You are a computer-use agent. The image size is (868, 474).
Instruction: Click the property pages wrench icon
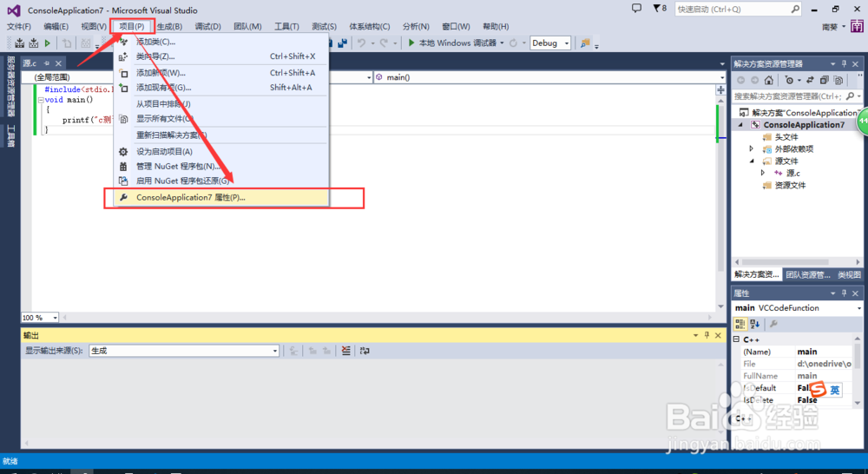(x=773, y=324)
